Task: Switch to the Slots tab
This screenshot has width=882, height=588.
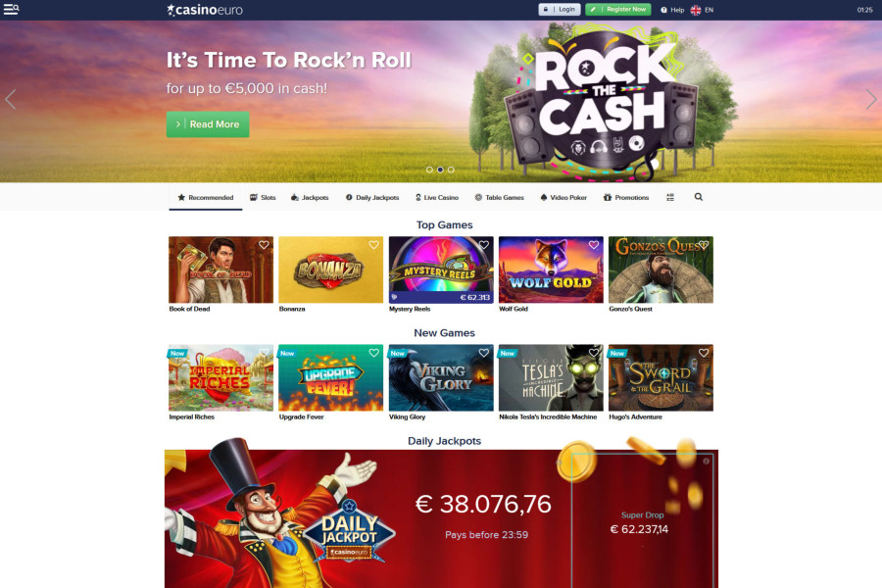Action: coord(263,198)
